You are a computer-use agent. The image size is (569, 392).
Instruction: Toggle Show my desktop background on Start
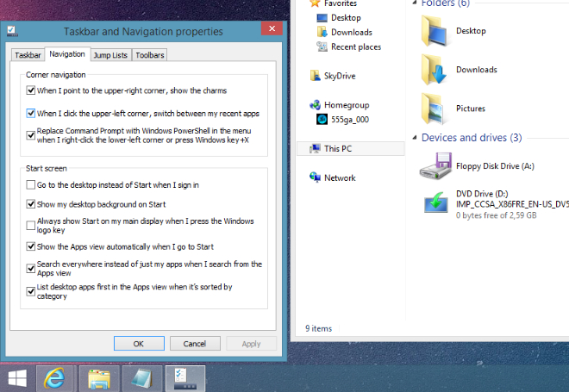click(31, 204)
